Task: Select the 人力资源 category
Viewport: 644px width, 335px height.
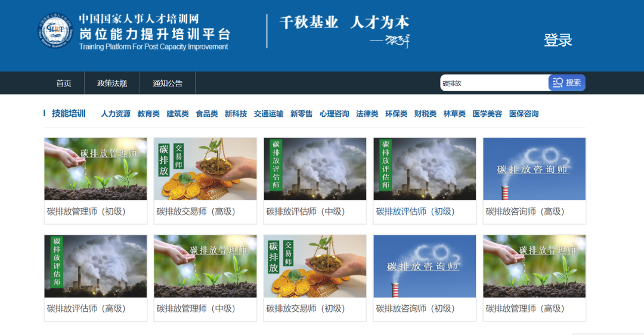Action: tap(116, 114)
